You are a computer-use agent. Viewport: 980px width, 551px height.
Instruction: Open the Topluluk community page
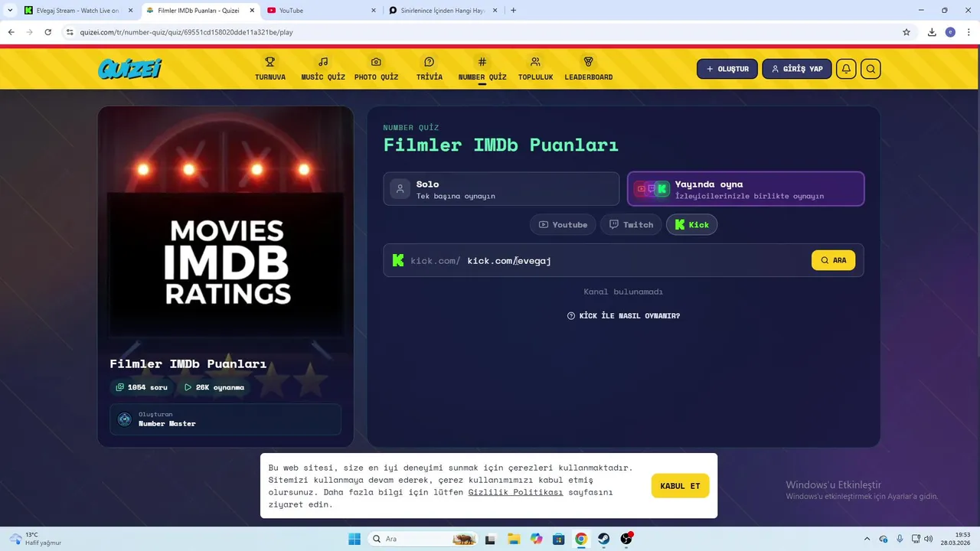pos(535,68)
